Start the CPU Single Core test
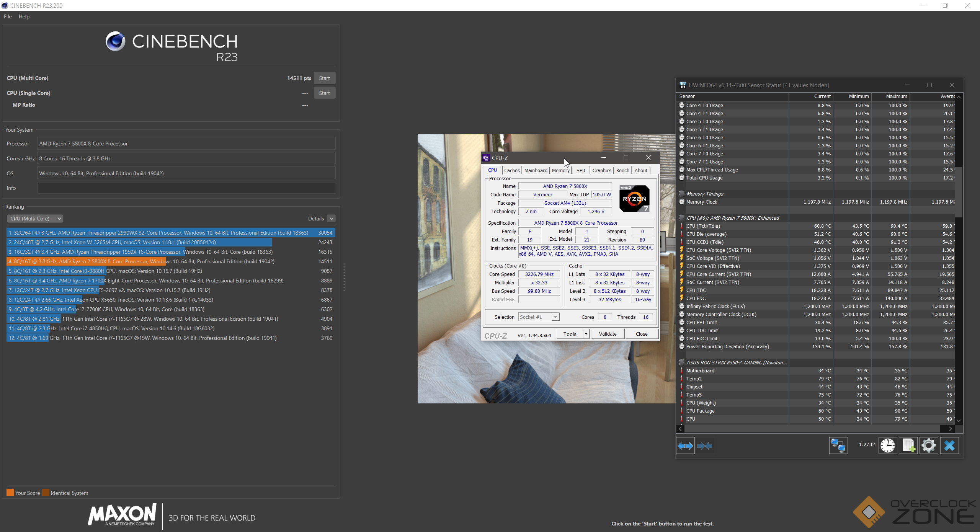 pos(324,93)
